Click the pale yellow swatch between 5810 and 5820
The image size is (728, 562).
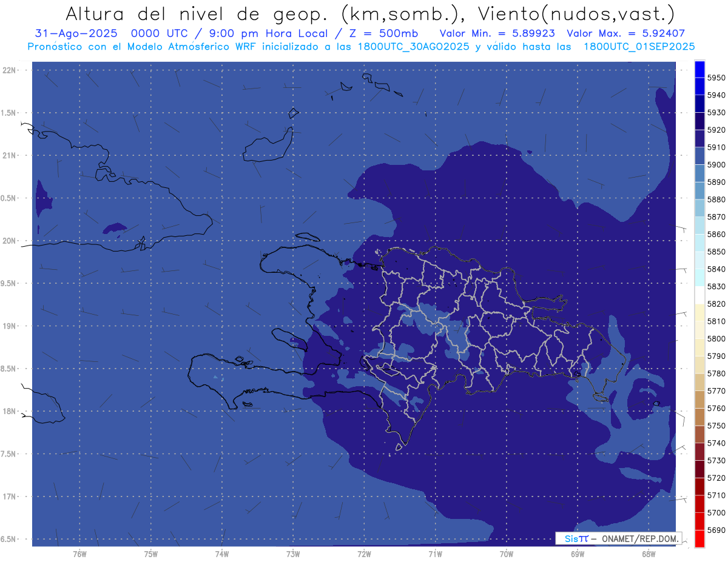click(x=699, y=312)
